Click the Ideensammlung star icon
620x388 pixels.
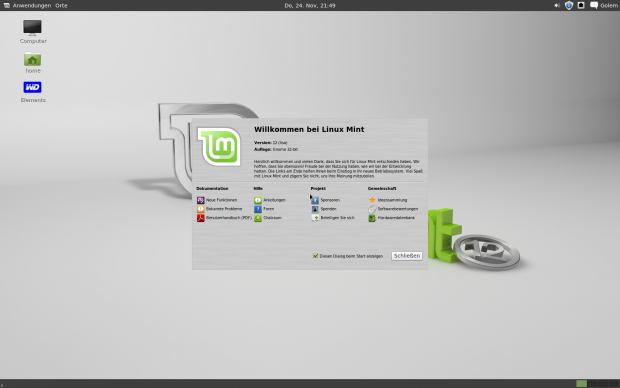(x=372, y=200)
